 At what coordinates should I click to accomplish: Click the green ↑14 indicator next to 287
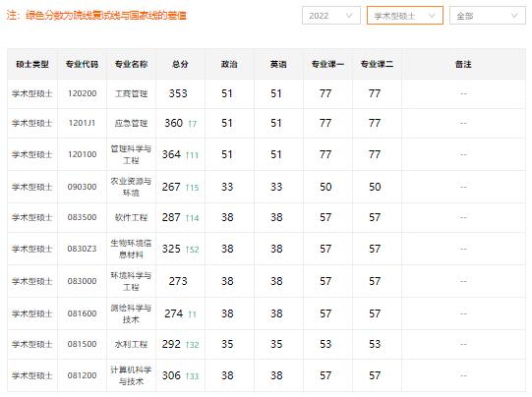193,218
